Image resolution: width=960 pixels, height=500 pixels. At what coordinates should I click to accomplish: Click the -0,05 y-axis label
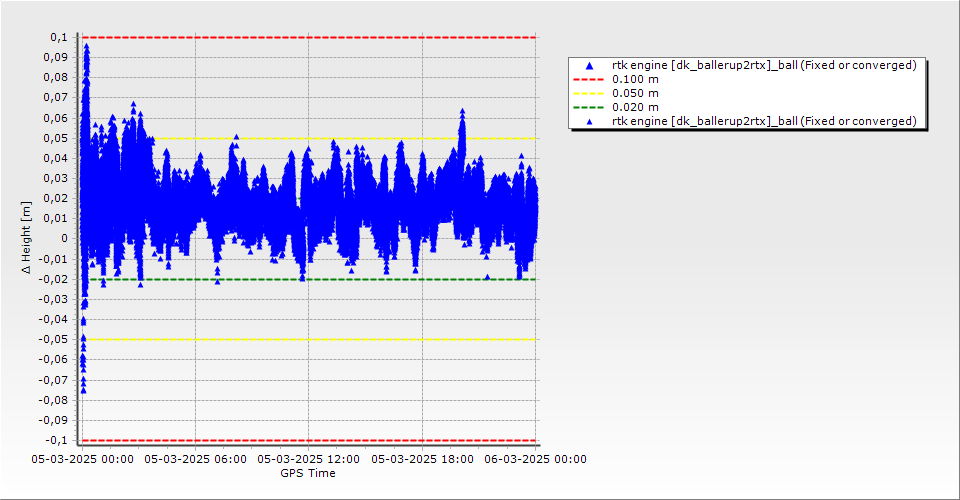click(53, 340)
